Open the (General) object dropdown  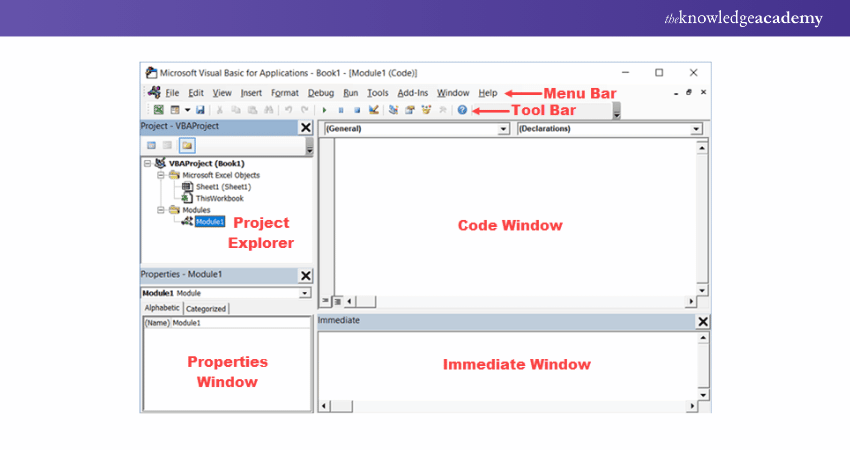[x=503, y=129]
